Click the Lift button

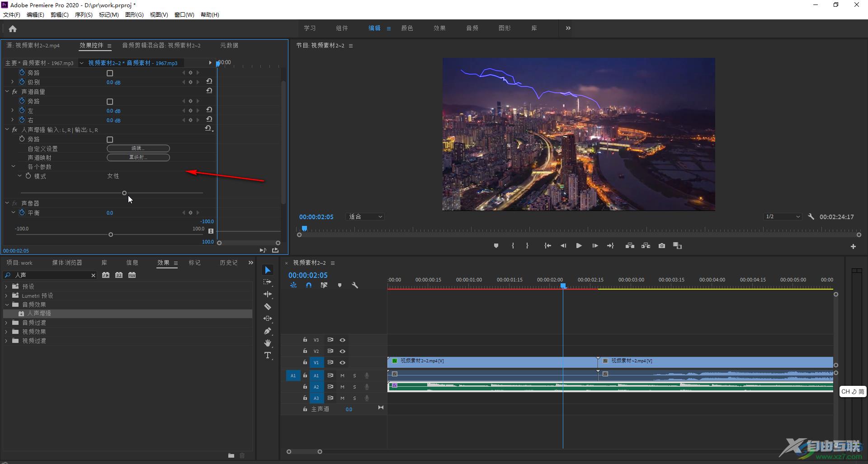tap(630, 246)
